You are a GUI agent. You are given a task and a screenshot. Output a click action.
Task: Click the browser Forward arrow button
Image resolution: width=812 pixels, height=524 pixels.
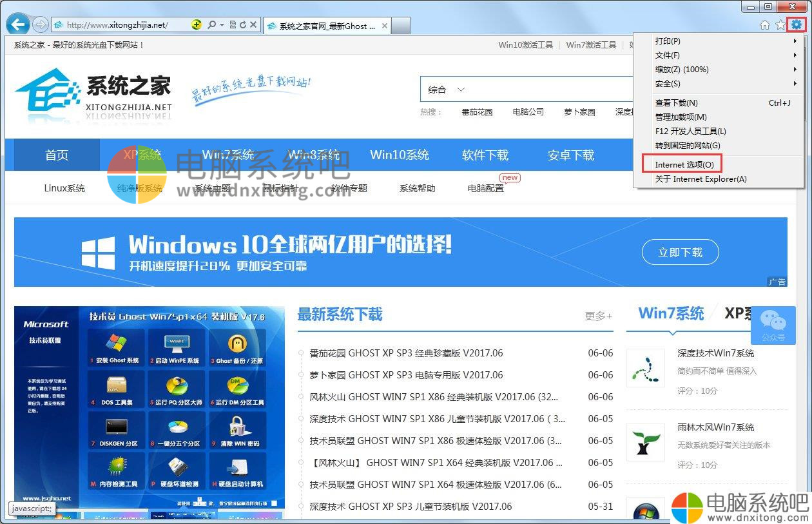click(x=40, y=25)
